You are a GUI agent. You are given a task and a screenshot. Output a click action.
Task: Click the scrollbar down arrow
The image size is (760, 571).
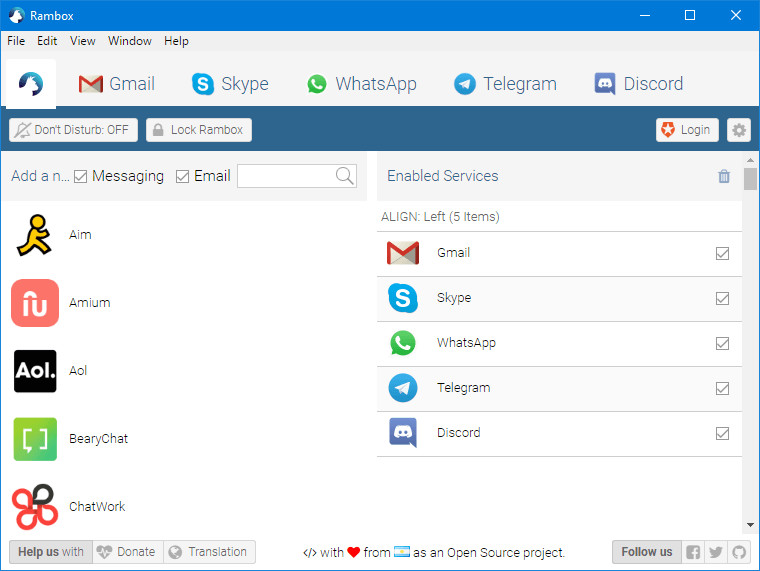click(x=750, y=525)
